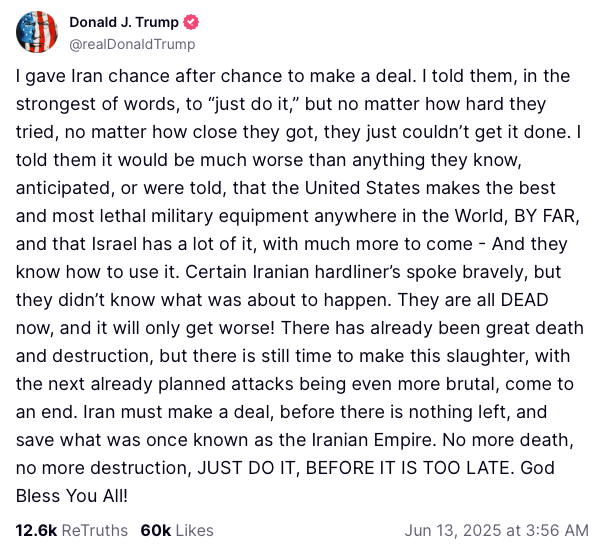Open the Donald J. Trump display name

click(124, 22)
